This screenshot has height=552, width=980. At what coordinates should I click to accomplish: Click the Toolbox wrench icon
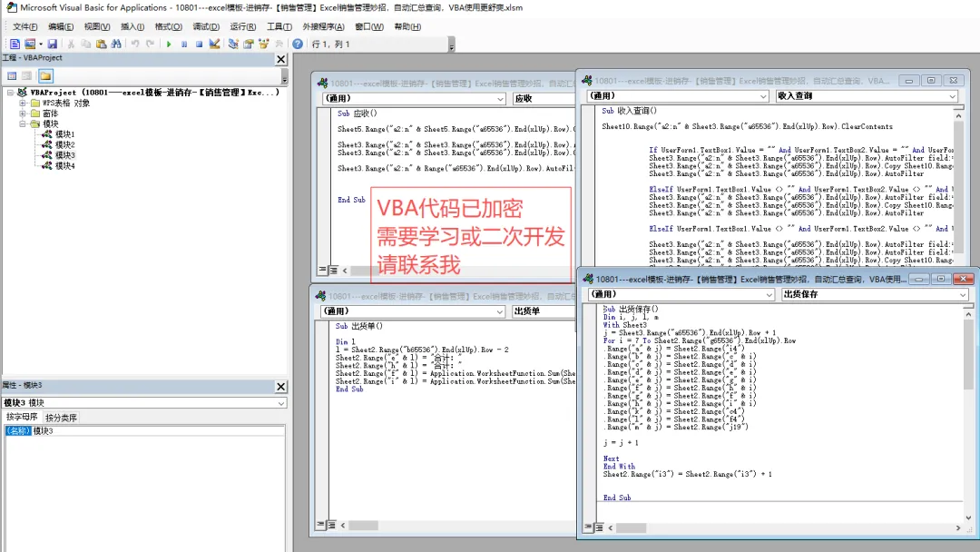279,44
